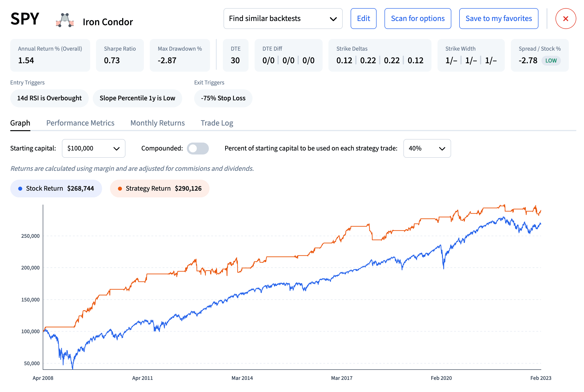Select the Graph tab

[20, 123]
